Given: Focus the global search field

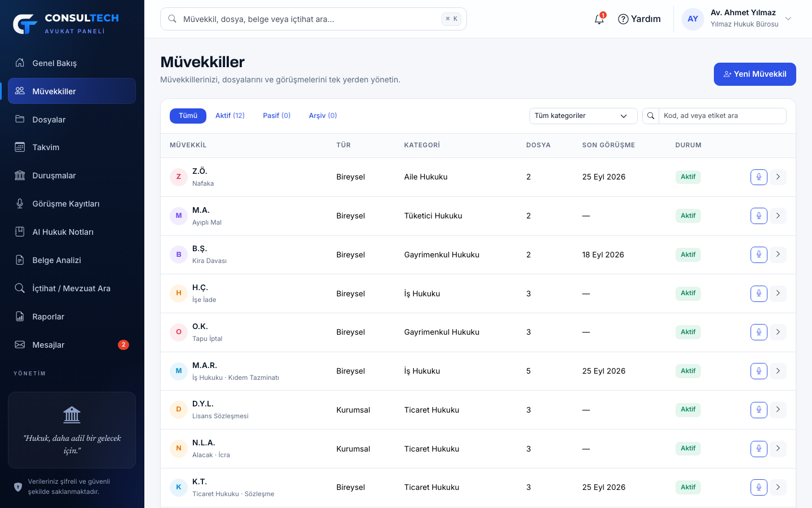Looking at the screenshot, I should point(314,19).
